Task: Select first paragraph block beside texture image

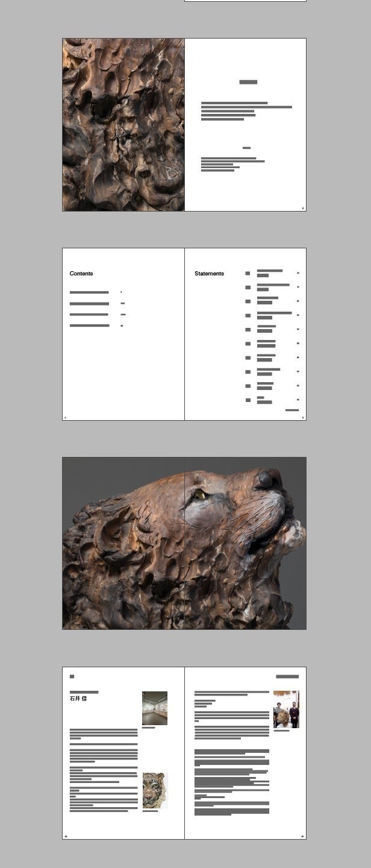Action: click(246, 111)
